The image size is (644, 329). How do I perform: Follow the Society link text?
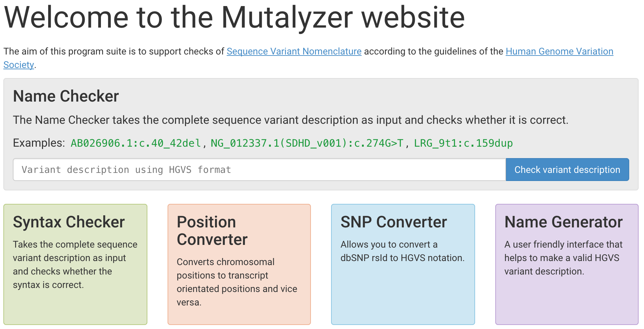pyautogui.click(x=19, y=65)
